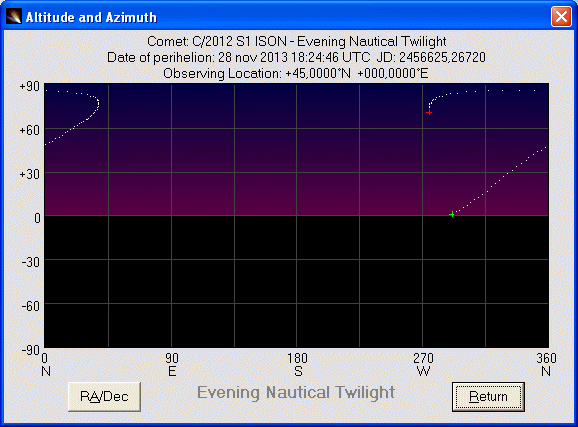Click the 0 N azimuth label

(46, 365)
